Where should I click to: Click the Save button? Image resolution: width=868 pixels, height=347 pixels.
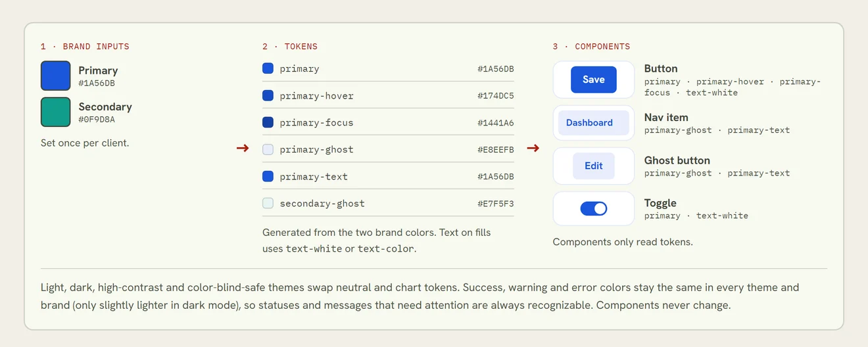(593, 80)
